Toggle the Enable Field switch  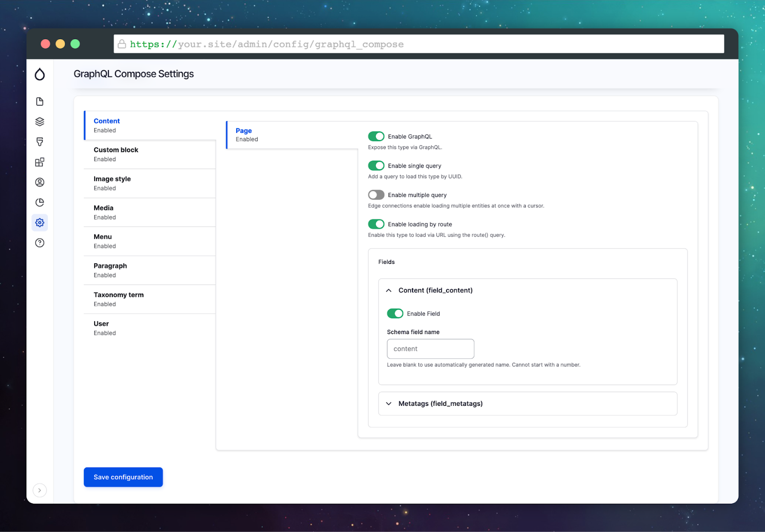coord(395,314)
